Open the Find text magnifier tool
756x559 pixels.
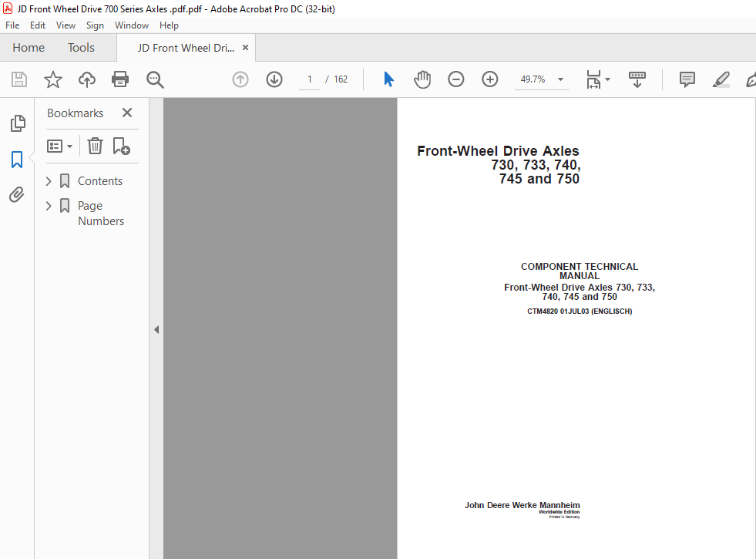click(155, 79)
